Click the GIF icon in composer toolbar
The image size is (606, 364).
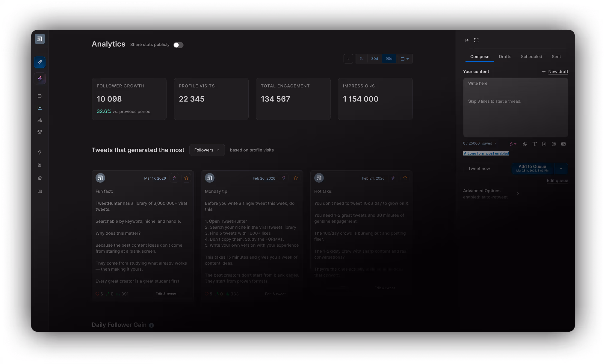[x=563, y=144]
